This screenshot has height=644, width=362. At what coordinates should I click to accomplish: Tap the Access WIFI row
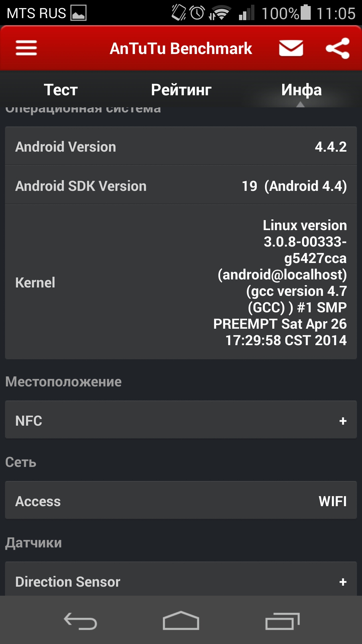pyautogui.click(x=181, y=500)
